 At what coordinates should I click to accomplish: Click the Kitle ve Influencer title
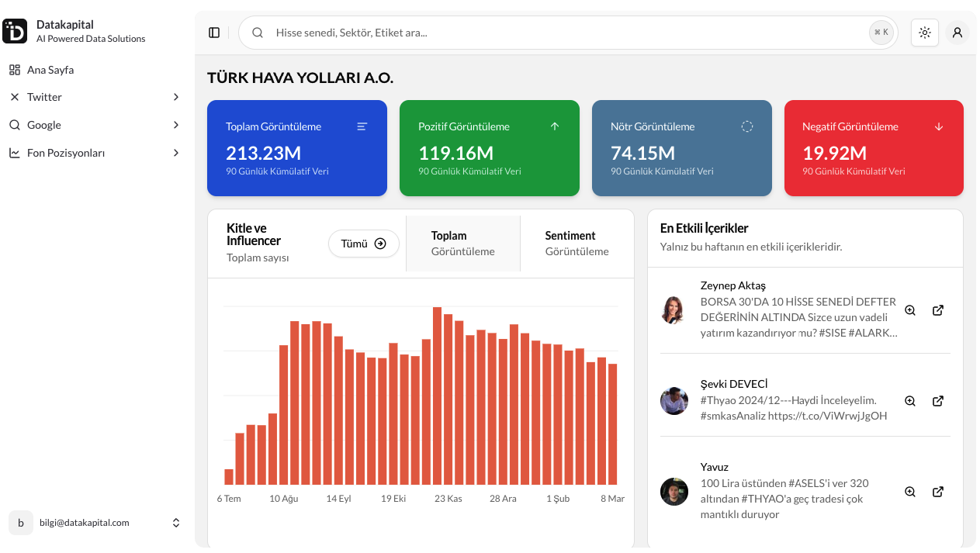click(254, 234)
